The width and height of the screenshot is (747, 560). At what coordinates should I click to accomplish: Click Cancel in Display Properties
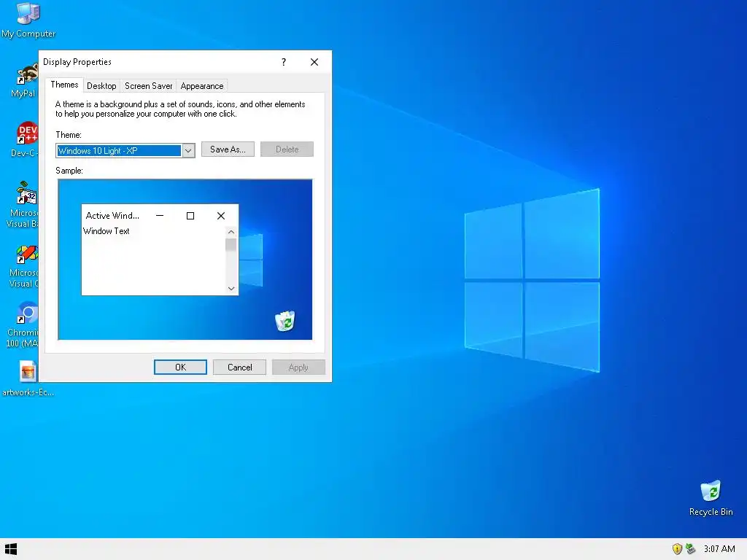[239, 367]
